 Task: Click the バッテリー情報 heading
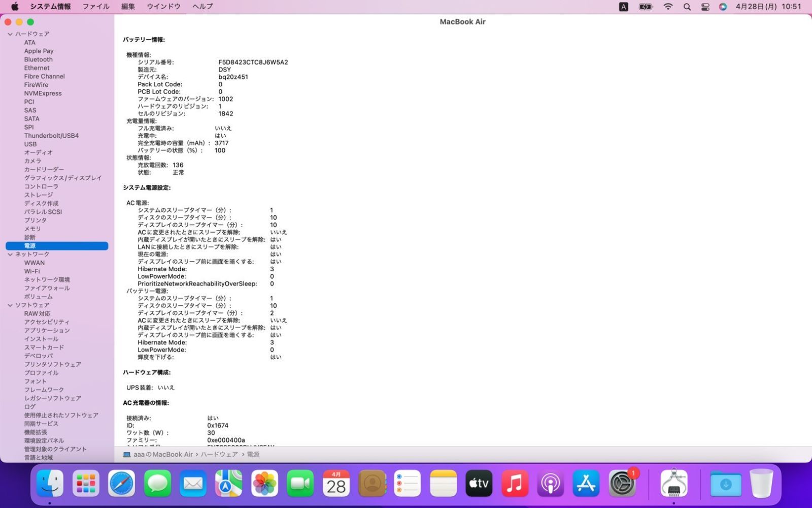coord(144,40)
